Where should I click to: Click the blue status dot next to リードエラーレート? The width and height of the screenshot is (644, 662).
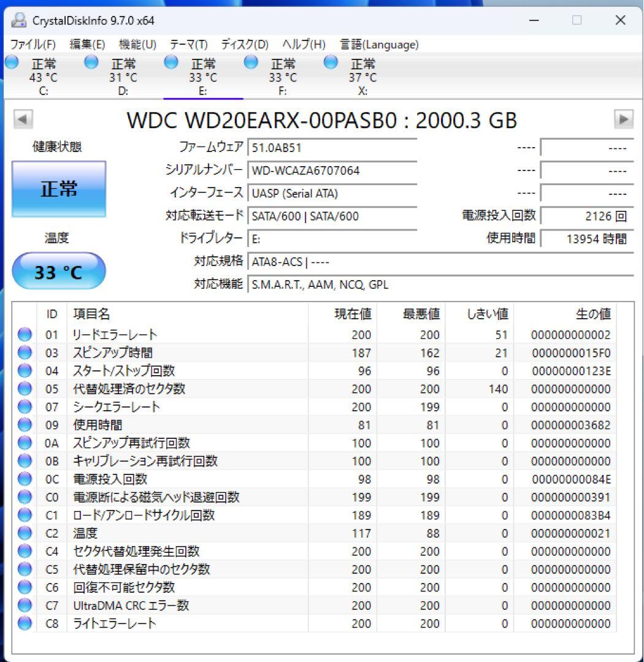point(24,334)
